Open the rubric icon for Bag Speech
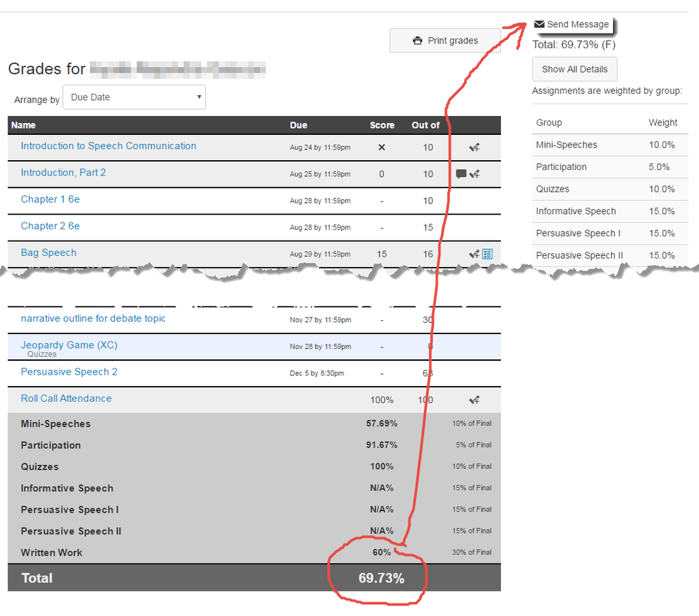This screenshot has height=616, width=699. (488, 254)
